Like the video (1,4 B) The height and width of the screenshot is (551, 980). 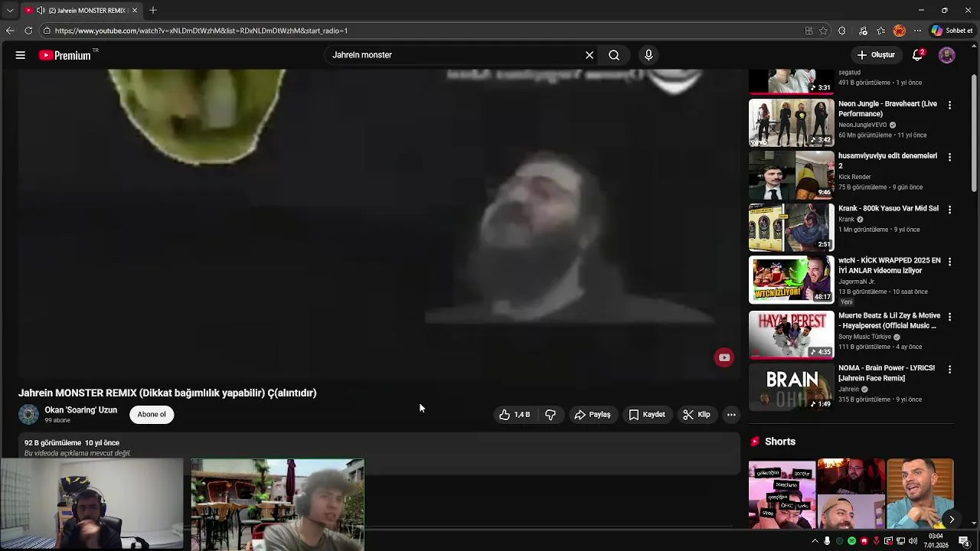pos(514,415)
